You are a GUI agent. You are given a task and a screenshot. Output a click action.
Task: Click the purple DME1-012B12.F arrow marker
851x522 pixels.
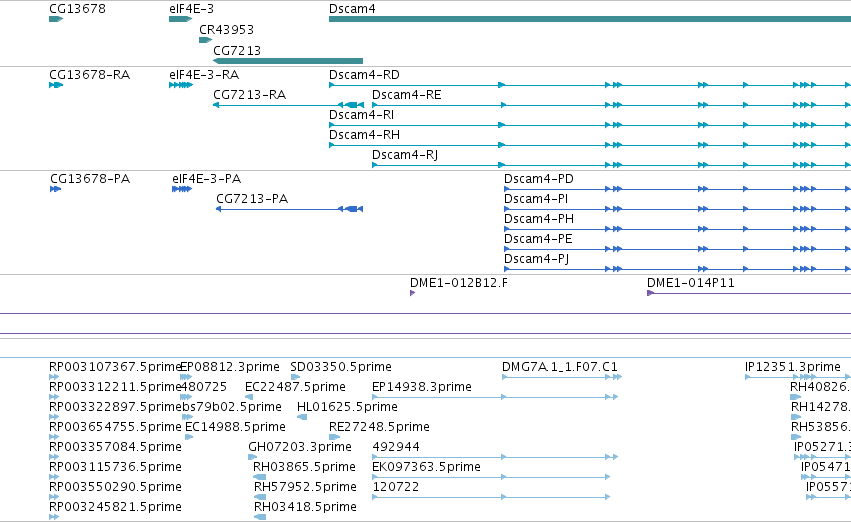pyautogui.click(x=412, y=293)
